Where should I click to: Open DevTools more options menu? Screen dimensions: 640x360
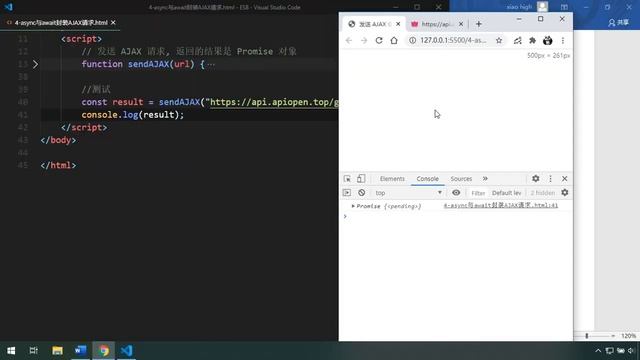pyautogui.click(x=550, y=179)
